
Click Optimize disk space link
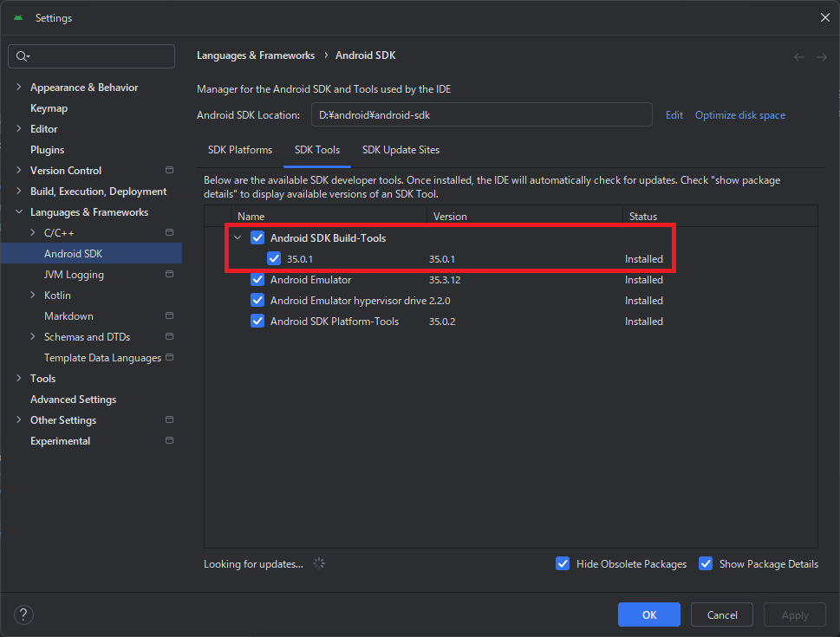click(739, 115)
